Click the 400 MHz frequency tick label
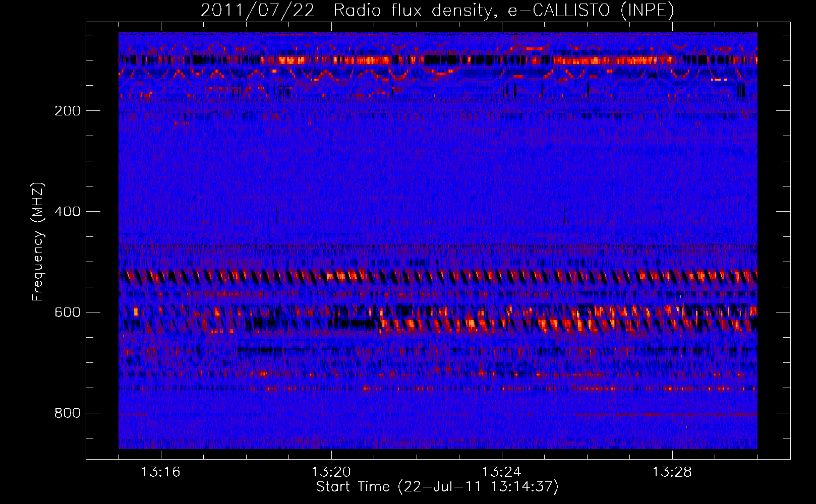The width and height of the screenshot is (816, 504). pos(68,212)
